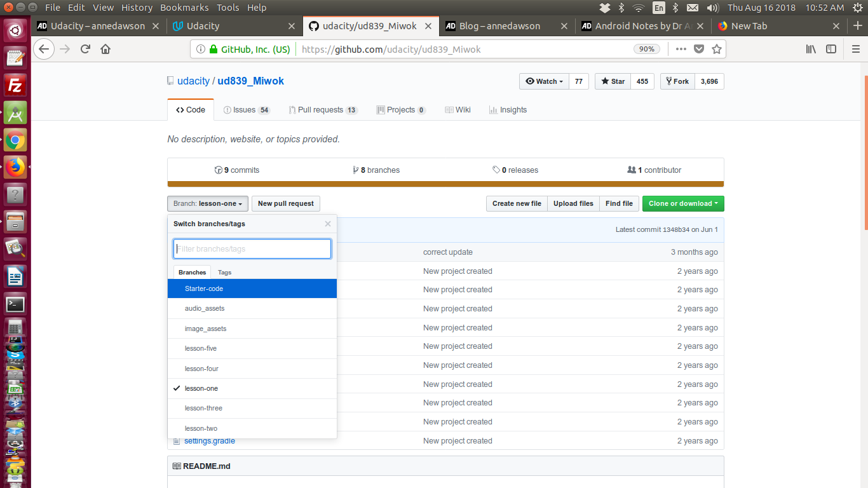Launch FileZilla from the dock
Image resolution: width=868 pixels, height=488 pixels.
pos(15,85)
